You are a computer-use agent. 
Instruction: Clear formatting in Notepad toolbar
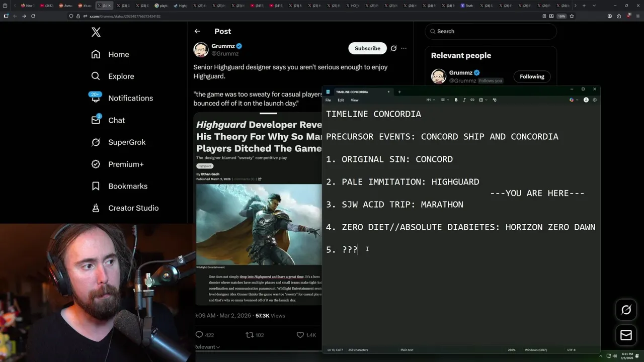click(495, 100)
